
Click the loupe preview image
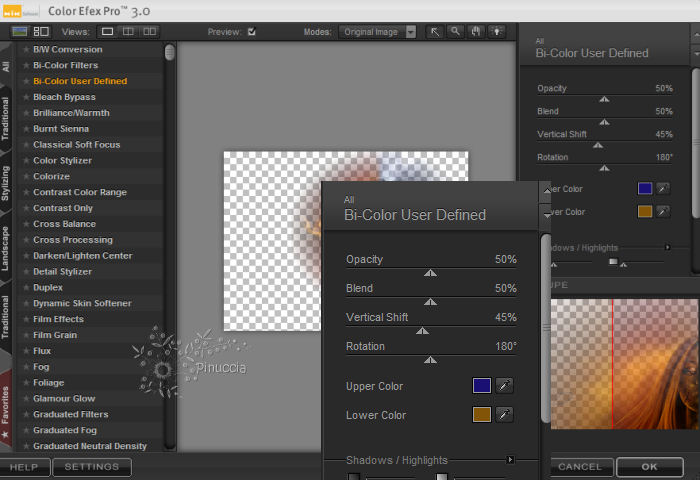pos(625,364)
